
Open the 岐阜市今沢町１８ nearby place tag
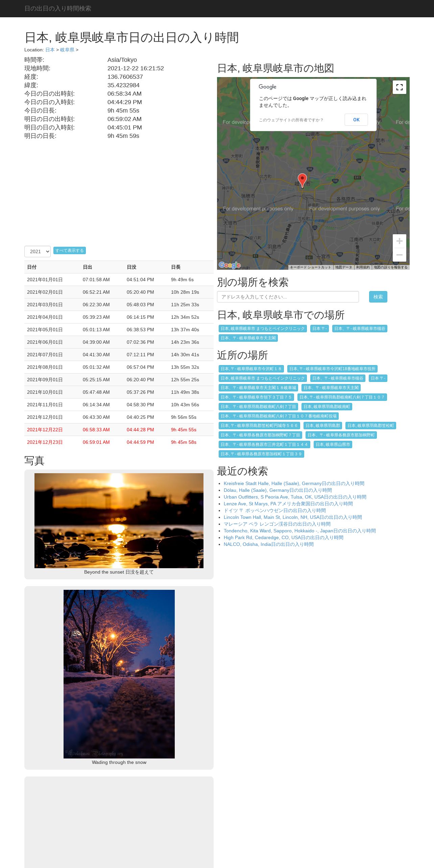[251, 369]
